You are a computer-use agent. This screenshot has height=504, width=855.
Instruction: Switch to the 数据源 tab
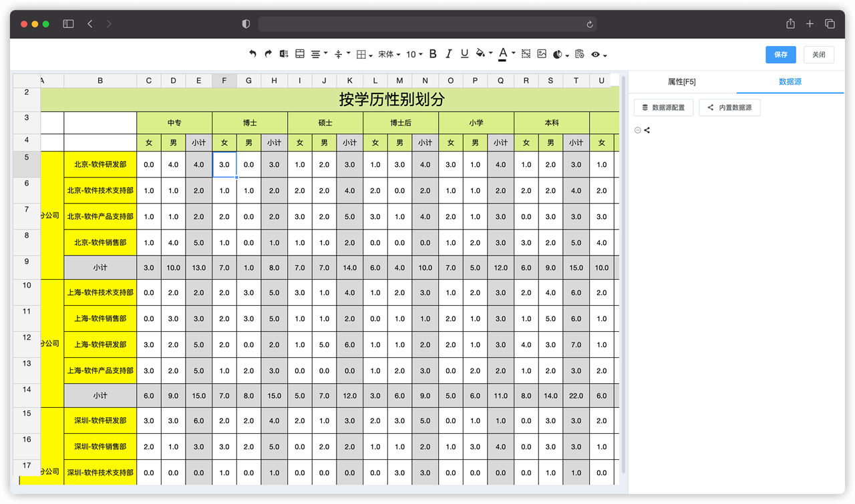(x=790, y=81)
